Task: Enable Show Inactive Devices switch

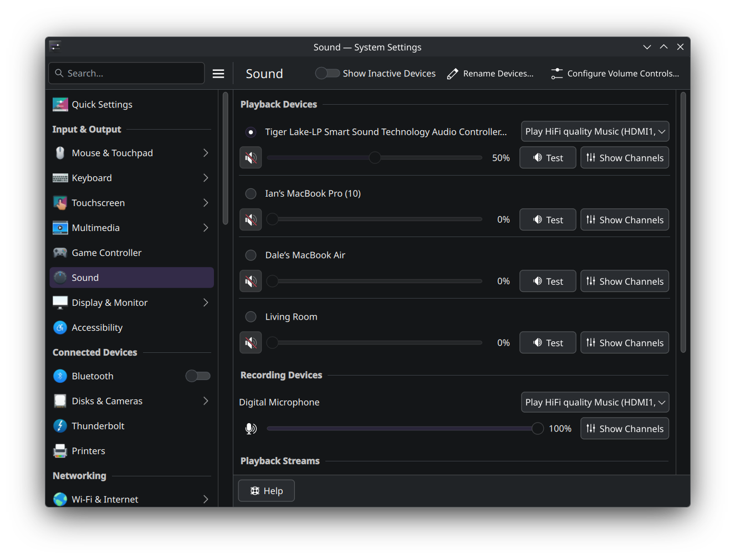Action: pyautogui.click(x=327, y=73)
